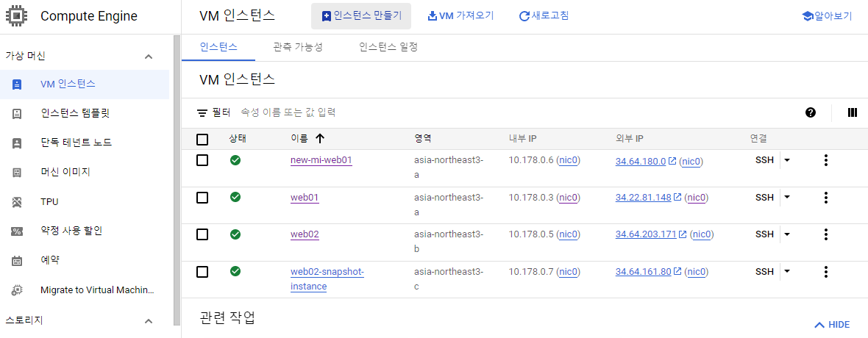The width and height of the screenshot is (868, 338).
Task: Collapse the 가상 머신 sidebar section
Action: tap(149, 57)
